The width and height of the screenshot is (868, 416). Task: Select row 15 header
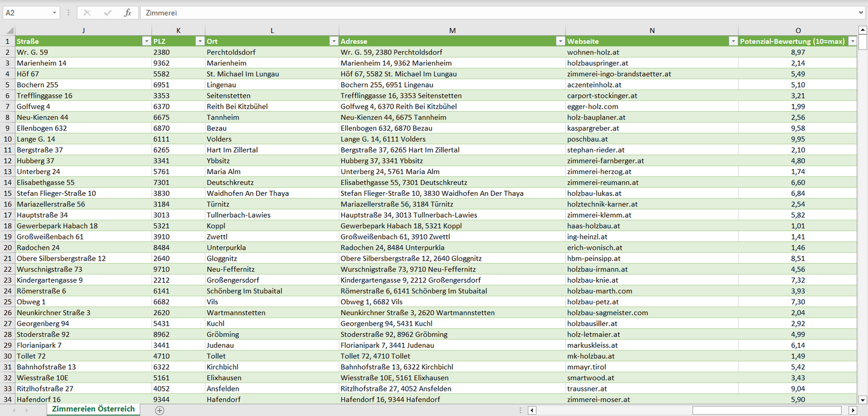(7, 193)
